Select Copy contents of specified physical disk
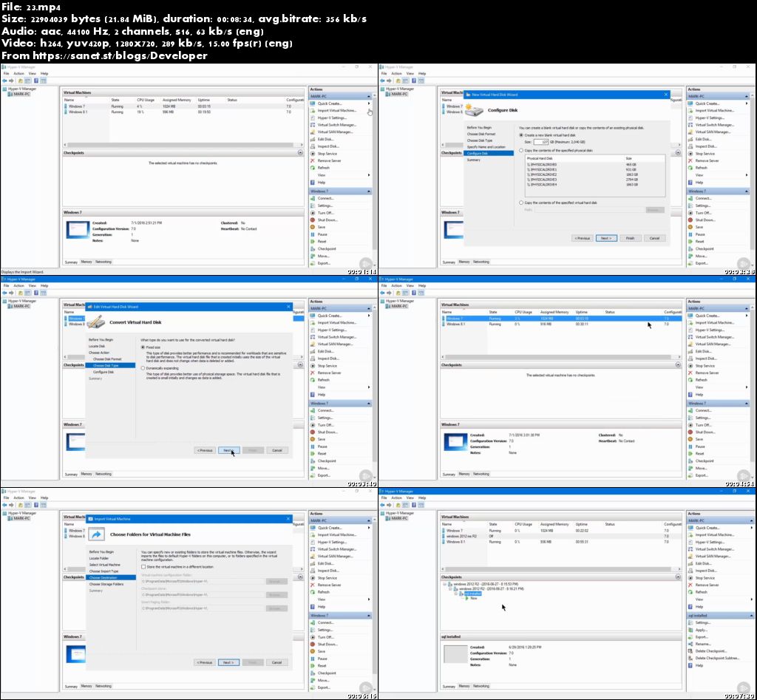 [521, 151]
